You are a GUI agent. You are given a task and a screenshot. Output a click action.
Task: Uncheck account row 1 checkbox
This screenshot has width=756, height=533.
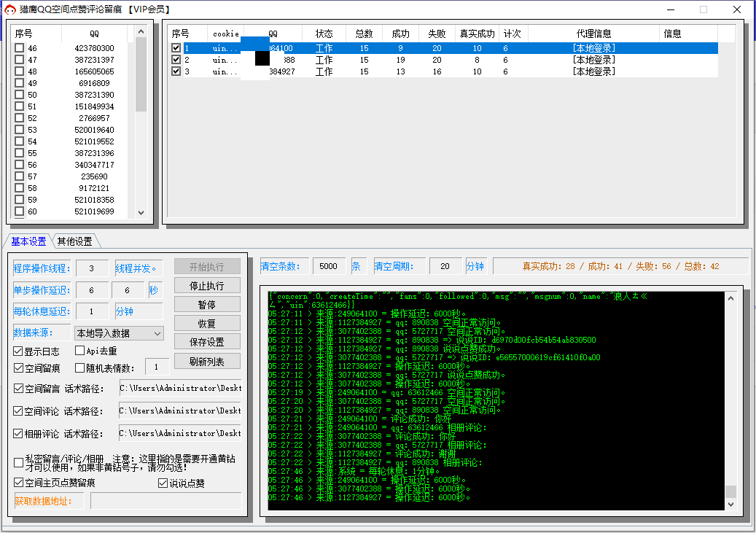(176, 47)
